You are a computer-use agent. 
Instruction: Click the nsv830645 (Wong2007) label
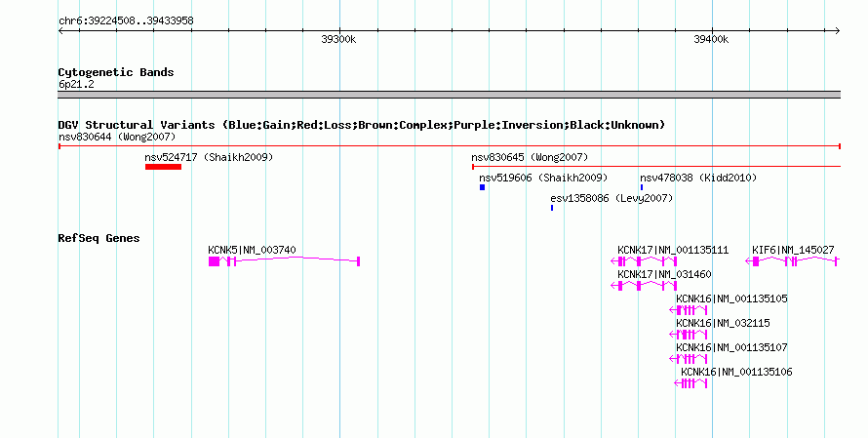pyautogui.click(x=530, y=157)
